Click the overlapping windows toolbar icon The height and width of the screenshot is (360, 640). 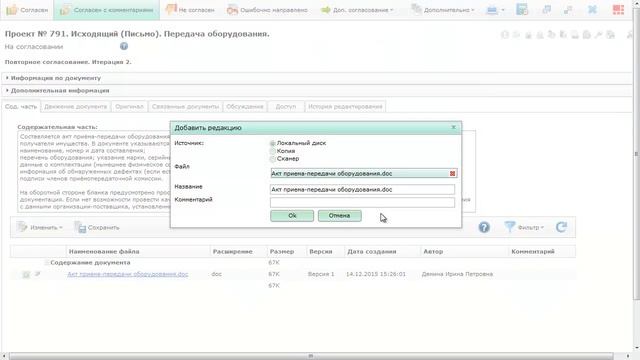point(547,9)
